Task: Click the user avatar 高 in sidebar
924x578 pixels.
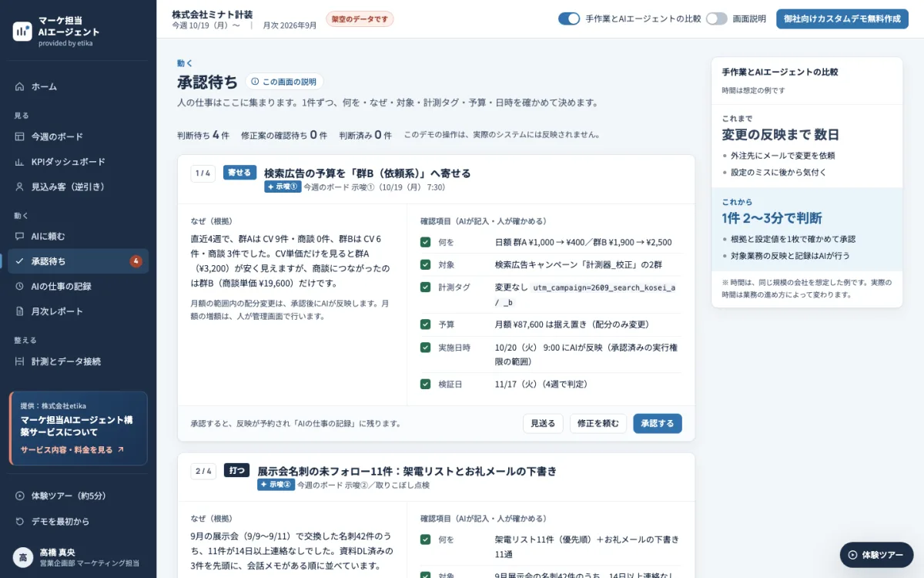Action: (x=22, y=557)
